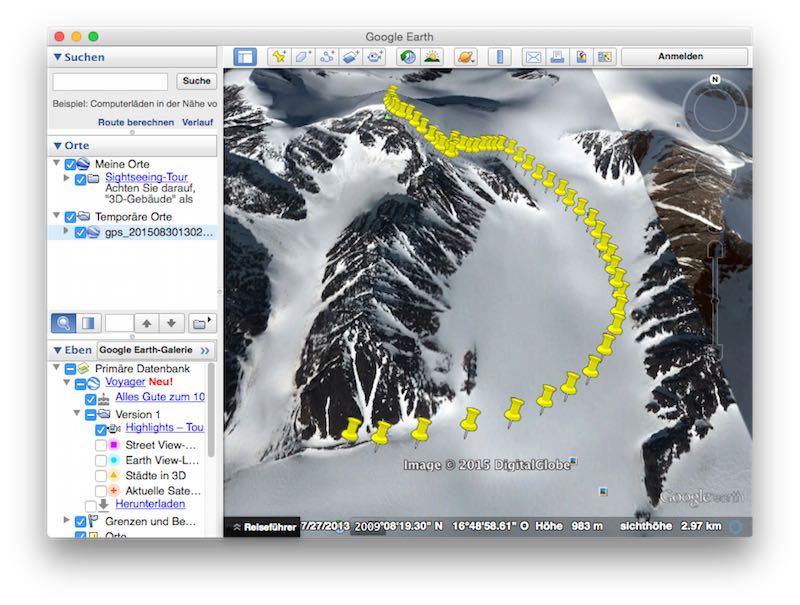The width and height of the screenshot is (800, 605).
Task: Open the add-folder button below the Orte list
Action: pyautogui.click(x=202, y=323)
